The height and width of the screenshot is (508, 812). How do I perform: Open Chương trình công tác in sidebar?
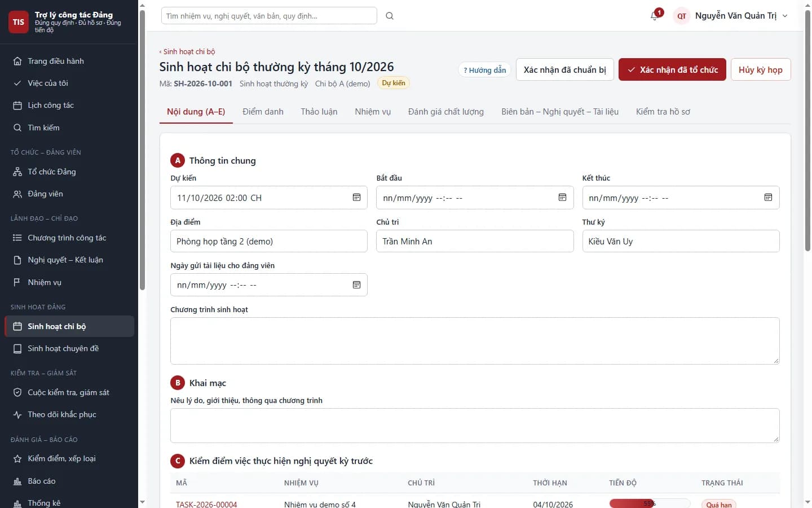69,238
